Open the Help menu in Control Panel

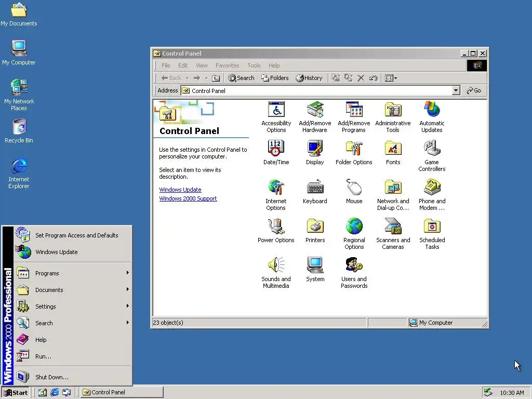pos(274,65)
